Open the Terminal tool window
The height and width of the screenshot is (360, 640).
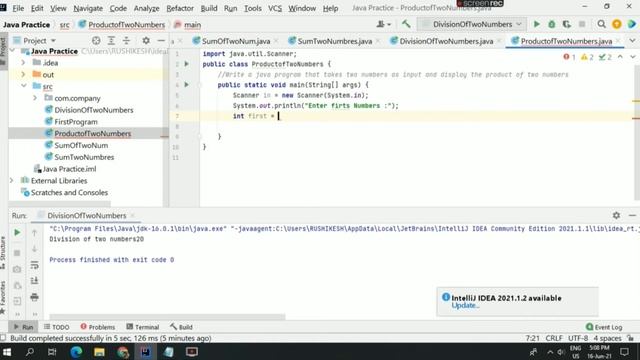pos(142,327)
